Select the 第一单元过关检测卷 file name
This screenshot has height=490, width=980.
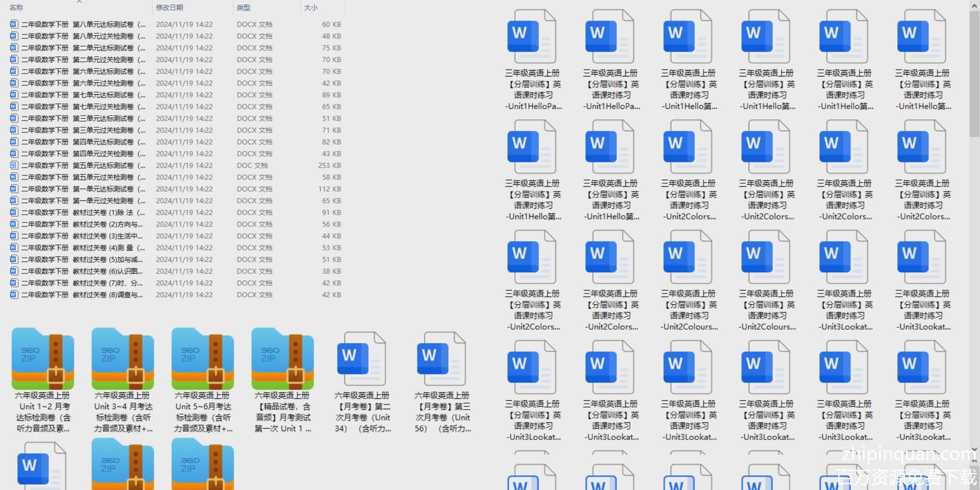tap(83, 200)
